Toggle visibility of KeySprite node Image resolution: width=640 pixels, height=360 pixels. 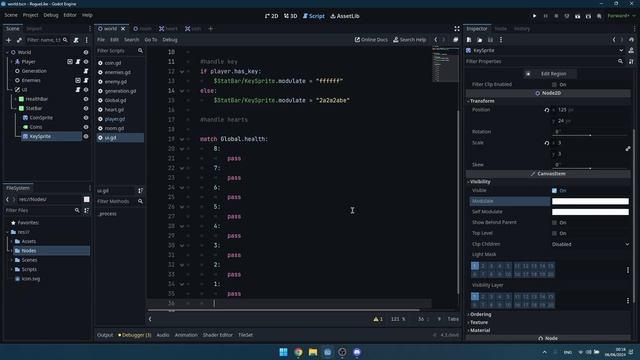tap(86, 136)
